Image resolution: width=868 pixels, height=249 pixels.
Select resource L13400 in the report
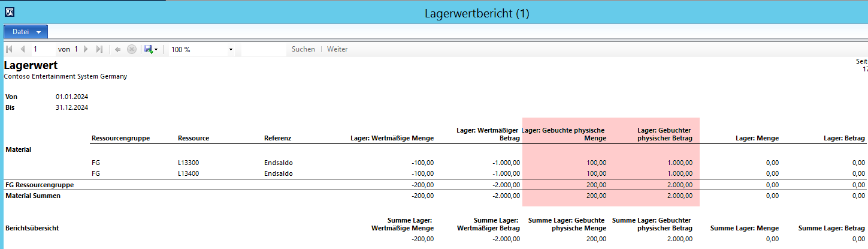point(188,173)
